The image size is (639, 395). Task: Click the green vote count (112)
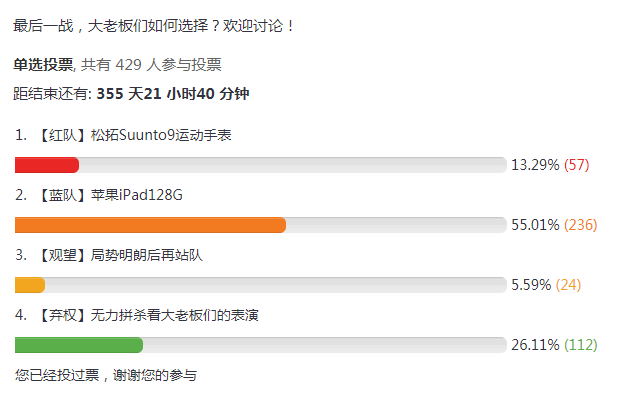581,345
